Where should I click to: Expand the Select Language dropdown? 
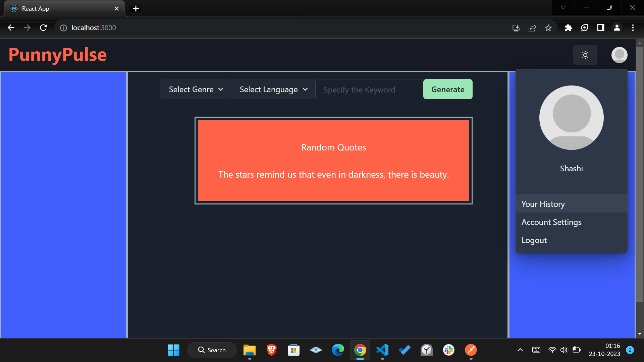coord(273,89)
